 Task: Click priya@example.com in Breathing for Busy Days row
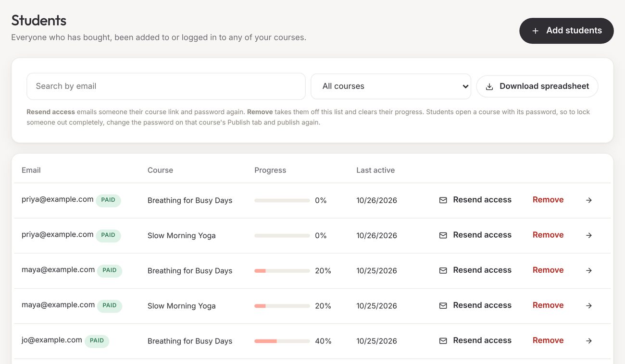58,199
